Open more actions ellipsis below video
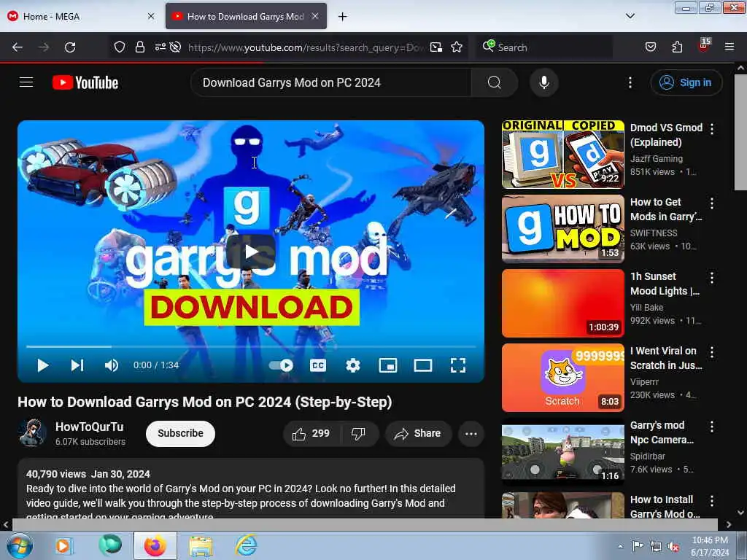 [471, 433]
